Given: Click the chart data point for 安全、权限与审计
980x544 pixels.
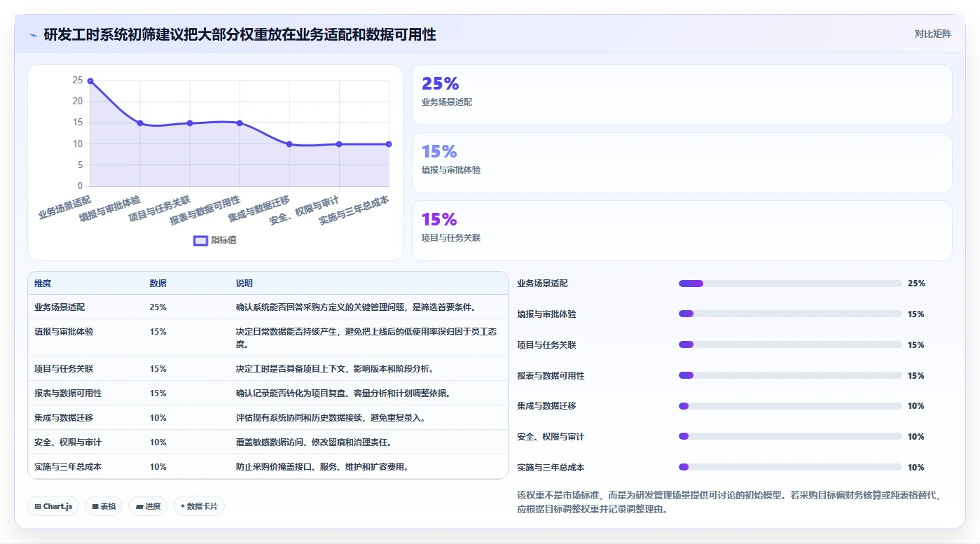Looking at the screenshot, I should pyautogui.click(x=339, y=144).
